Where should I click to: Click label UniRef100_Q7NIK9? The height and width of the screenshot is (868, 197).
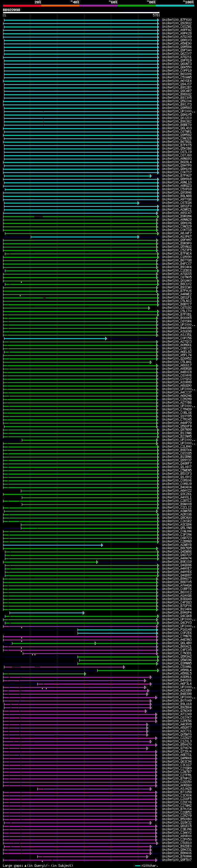pyautogui.click(x=176, y=711)
